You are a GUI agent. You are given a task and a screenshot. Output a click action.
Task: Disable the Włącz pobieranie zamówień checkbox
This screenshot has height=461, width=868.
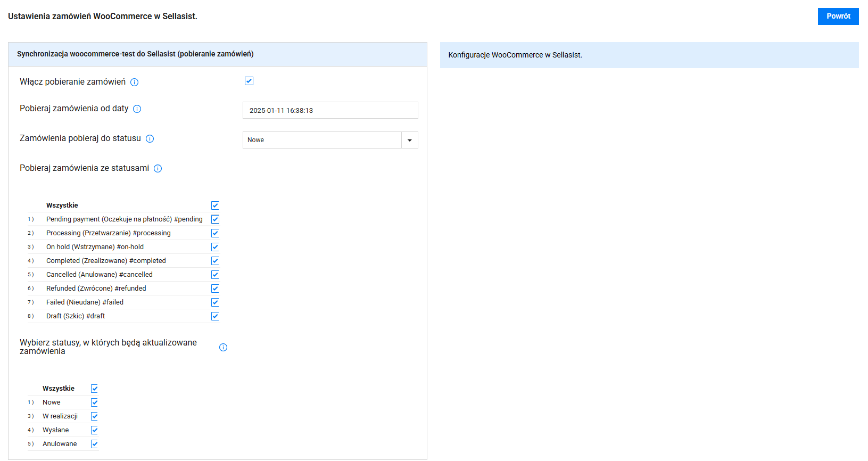tap(249, 81)
